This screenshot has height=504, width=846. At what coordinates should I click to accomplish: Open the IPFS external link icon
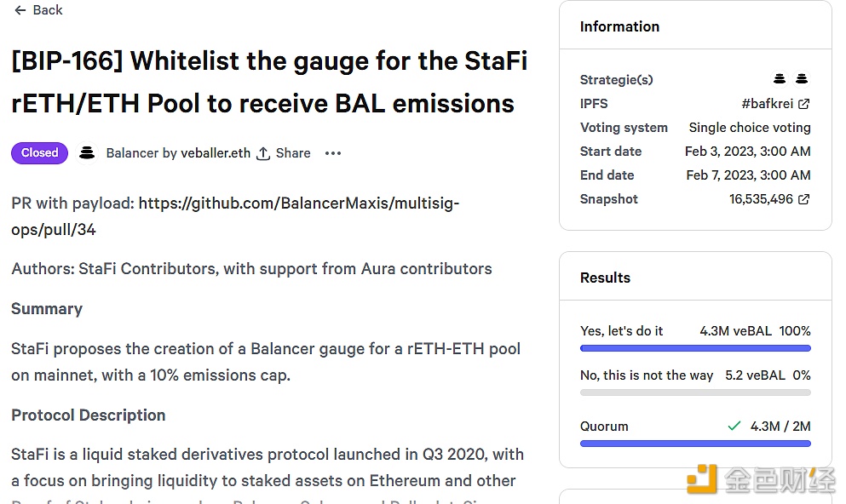[x=803, y=104]
